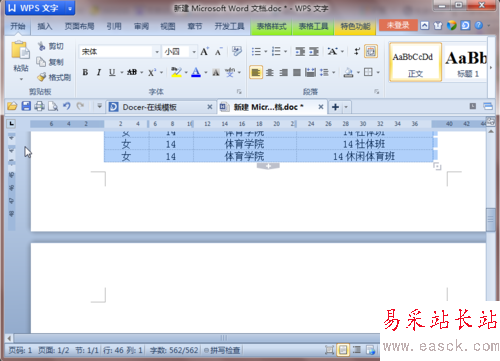Image resolution: width=500 pixels, height=361 pixels.
Task: Add a new document tab with plus
Action: [336, 107]
